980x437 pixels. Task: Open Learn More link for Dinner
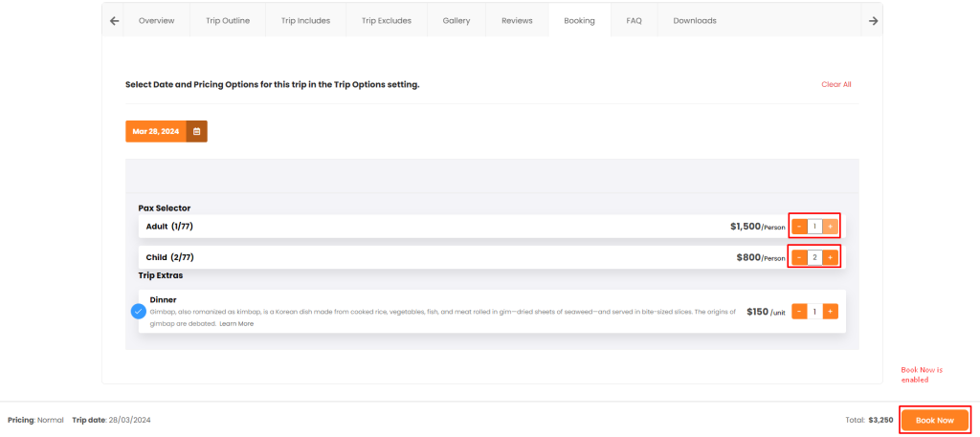click(236, 323)
